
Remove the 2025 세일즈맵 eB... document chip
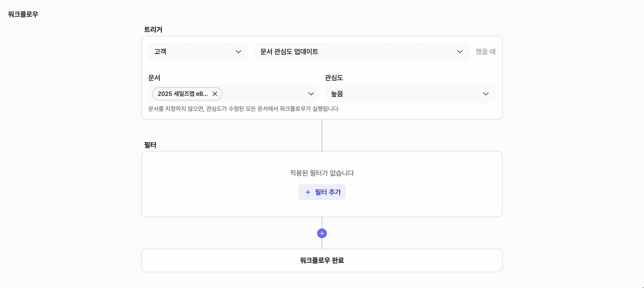click(215, 94)
